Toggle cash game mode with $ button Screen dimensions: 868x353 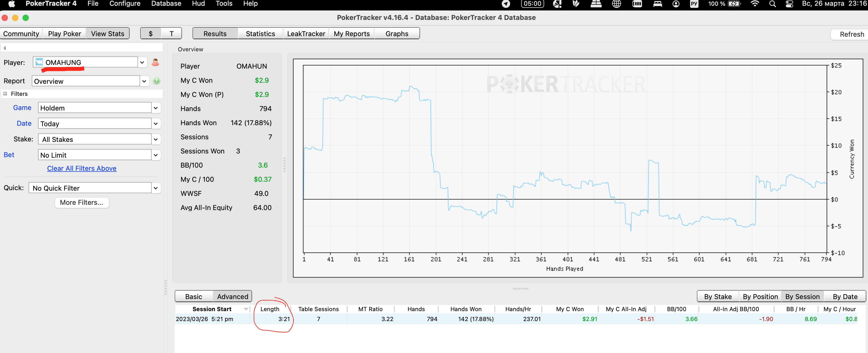151,33
